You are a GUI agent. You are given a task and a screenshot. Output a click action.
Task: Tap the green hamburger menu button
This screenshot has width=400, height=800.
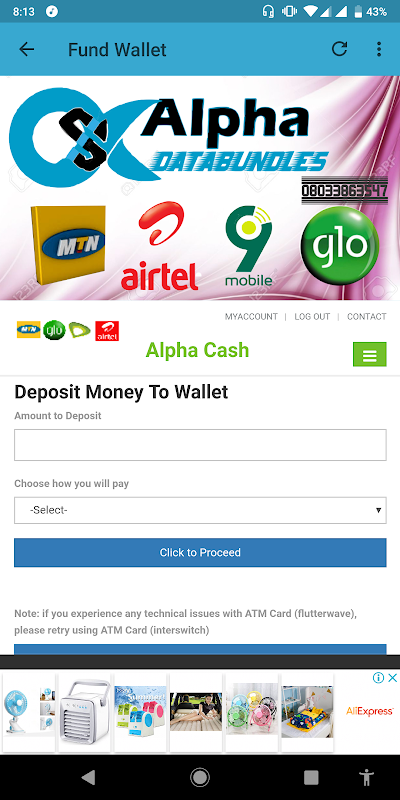click(369, 355)
